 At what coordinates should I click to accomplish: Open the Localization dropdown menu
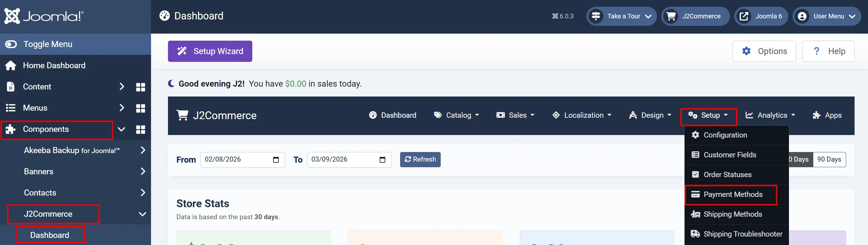coord(581,115)
